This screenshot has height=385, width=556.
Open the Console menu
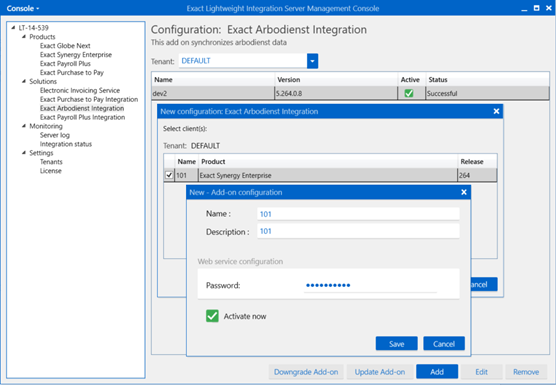(x=23, y=8)
